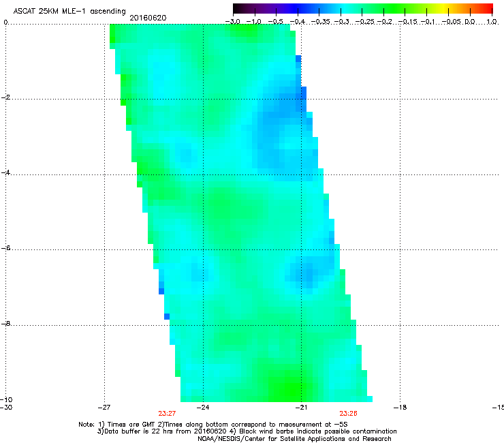
Task: Click the isolated dark blue pixel near -8 latitude
Action: click(x=167, y=316)
